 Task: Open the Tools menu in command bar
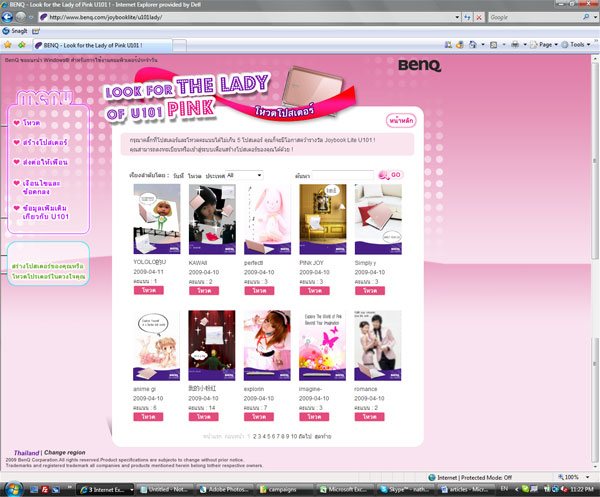point(576,45)
